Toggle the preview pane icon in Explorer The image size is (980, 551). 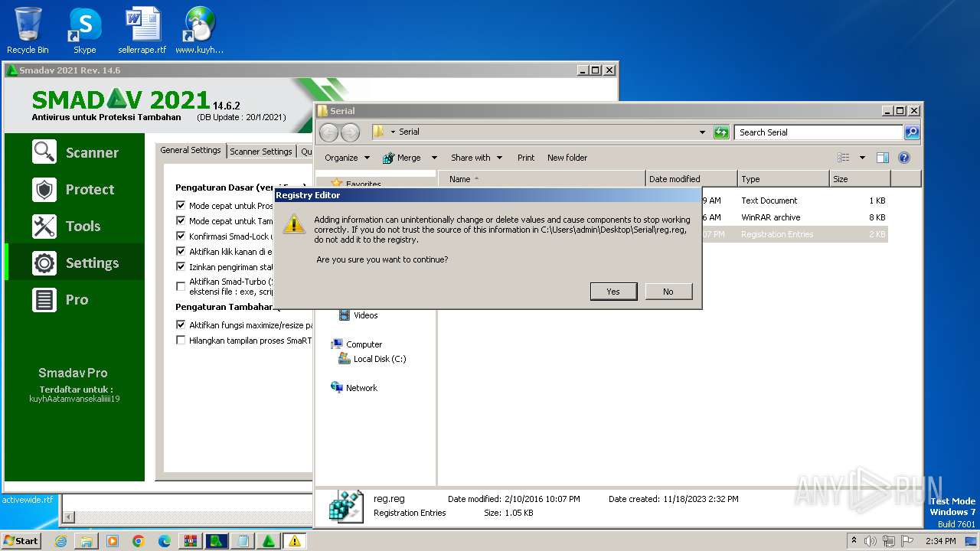coord(882,158)
